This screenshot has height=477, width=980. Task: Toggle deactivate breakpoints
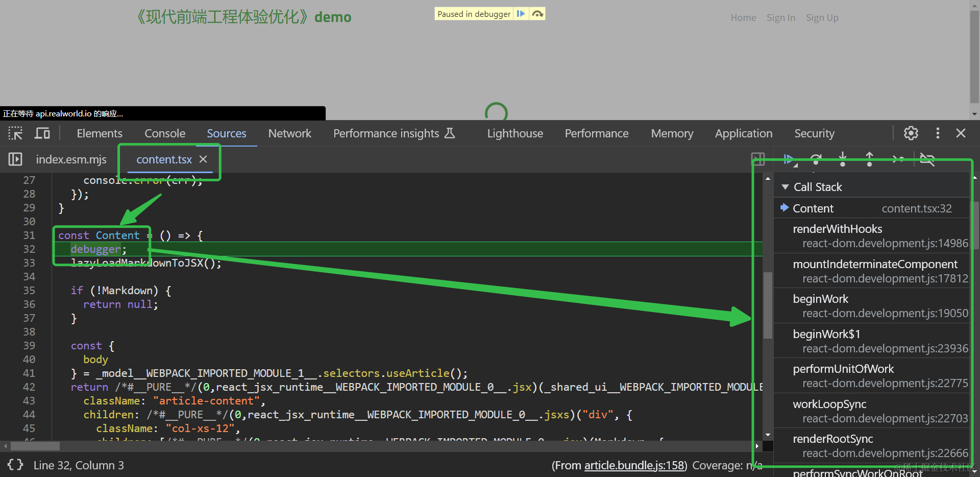[x=927, y=159]
